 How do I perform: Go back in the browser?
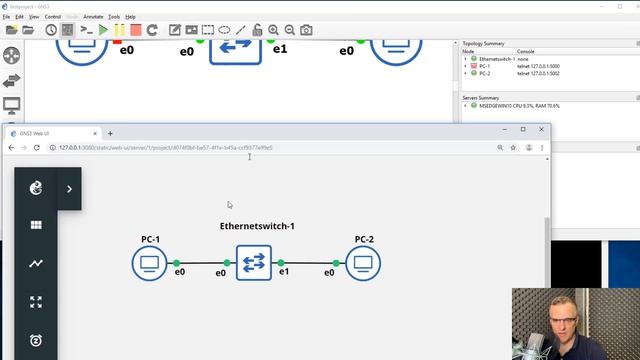tap(11, 148)
